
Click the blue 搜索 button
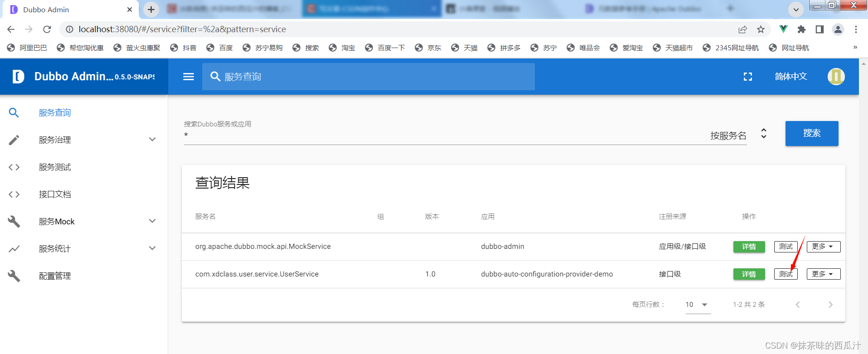812,133
